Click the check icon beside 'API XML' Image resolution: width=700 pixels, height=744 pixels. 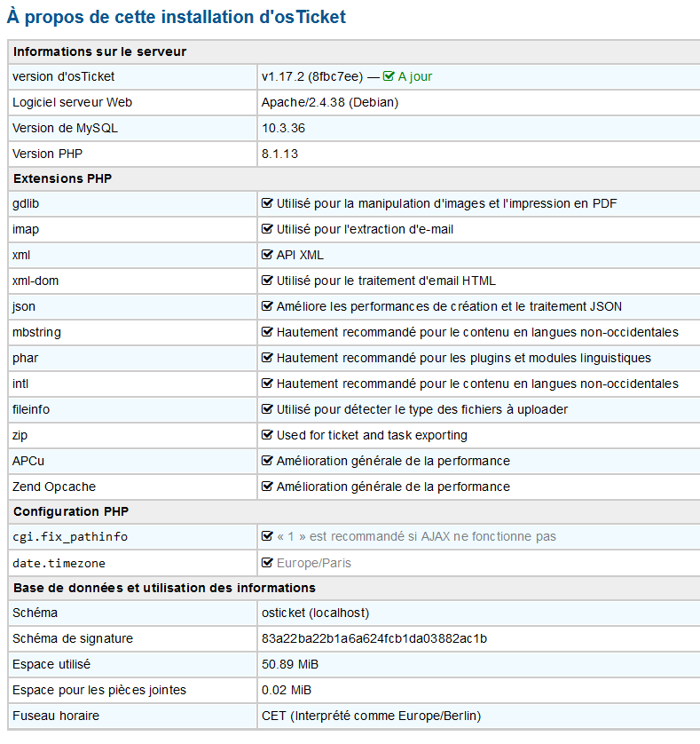pos(267,255)
